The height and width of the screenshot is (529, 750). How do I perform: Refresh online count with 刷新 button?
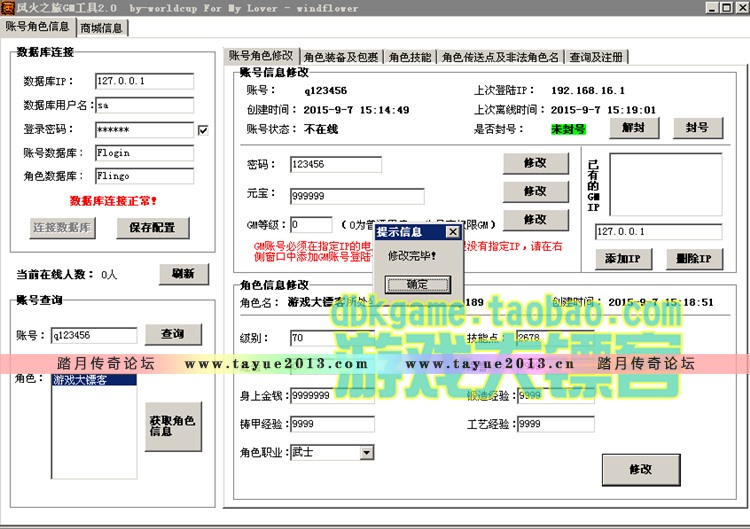click(184, 274)
